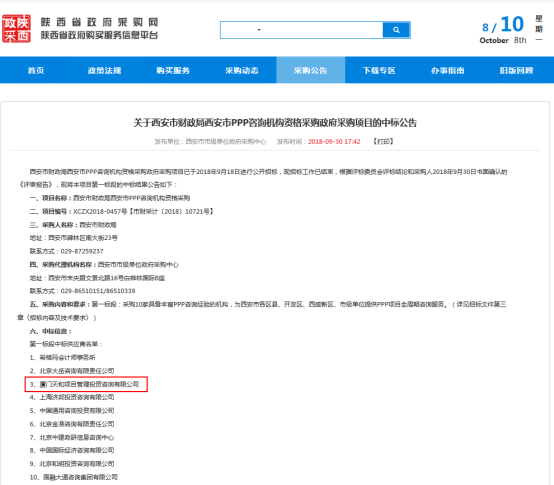554x485 pixels.
Task: Open the 政策法规 navigation tab
Action: (104, 70)
